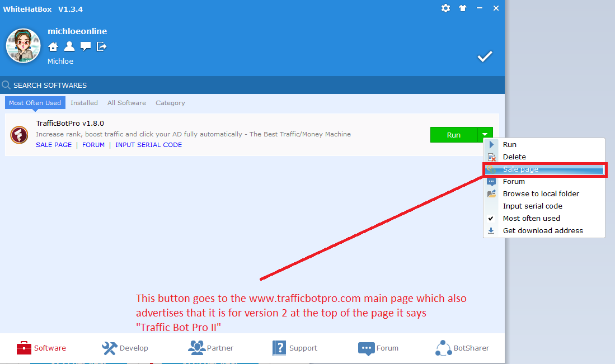615x364 pixels.
Task: Click the shirt skin icon
Action: tap(462, 8)
